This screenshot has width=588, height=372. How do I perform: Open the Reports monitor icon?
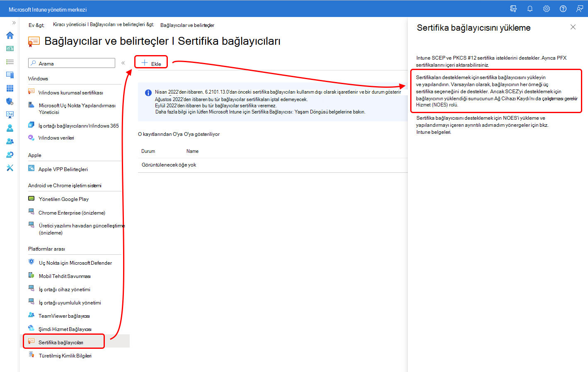10,115
